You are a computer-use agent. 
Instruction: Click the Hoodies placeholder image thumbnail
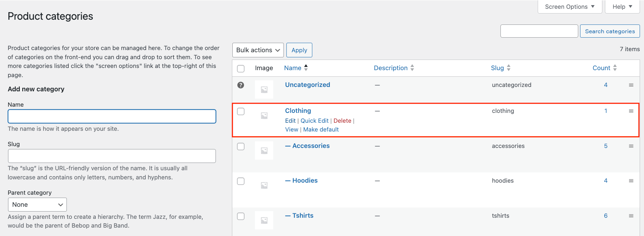(x=264, y=185)
